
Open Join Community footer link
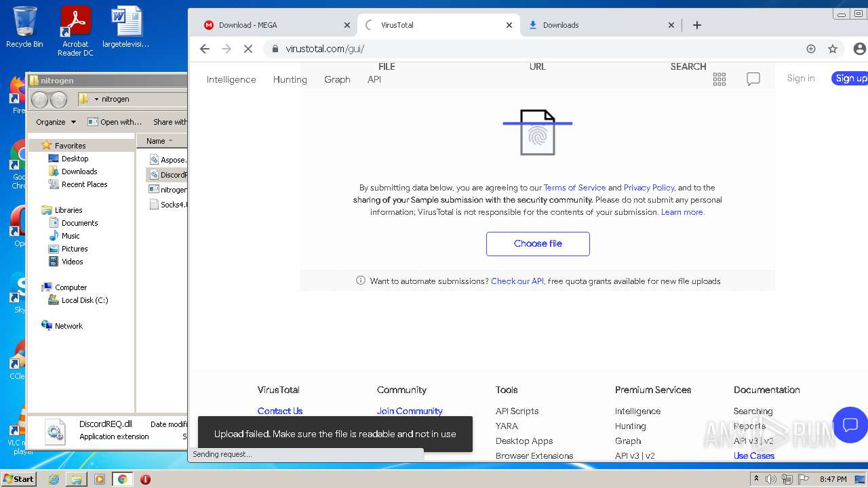[410, 411]
